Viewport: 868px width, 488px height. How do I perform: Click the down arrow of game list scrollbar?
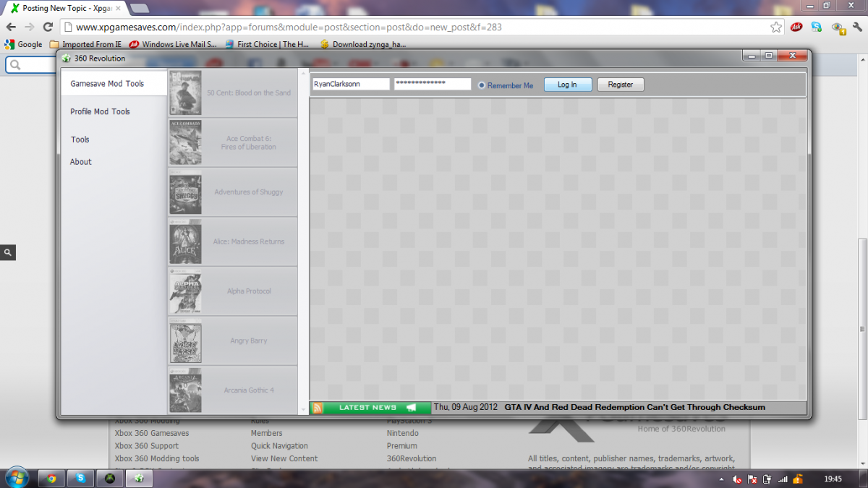(x=303, y=410)
